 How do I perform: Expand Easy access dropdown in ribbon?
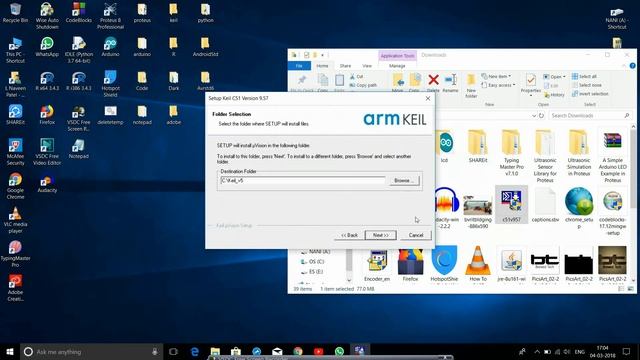498,85
